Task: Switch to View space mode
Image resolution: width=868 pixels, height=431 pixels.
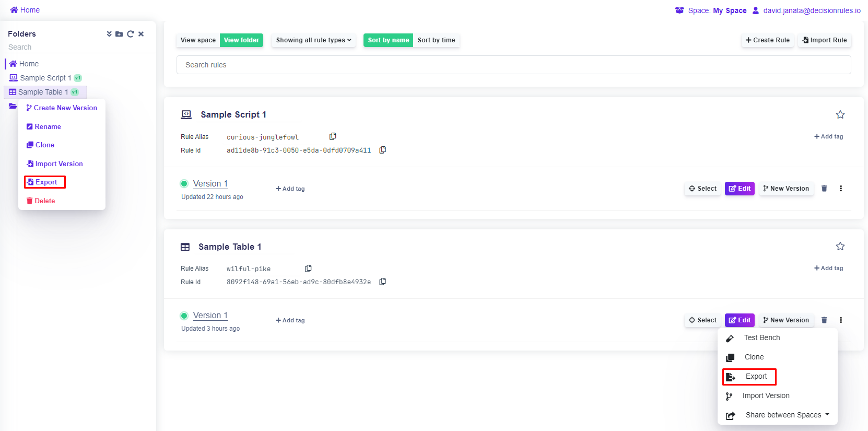Action: pos(198,40)
